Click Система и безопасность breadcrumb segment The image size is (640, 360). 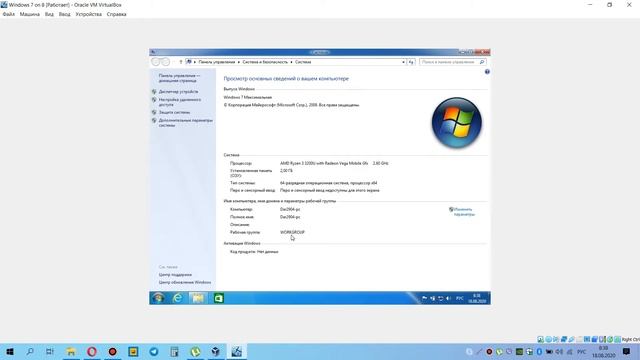pyautogui.click(x=265, y=62)
